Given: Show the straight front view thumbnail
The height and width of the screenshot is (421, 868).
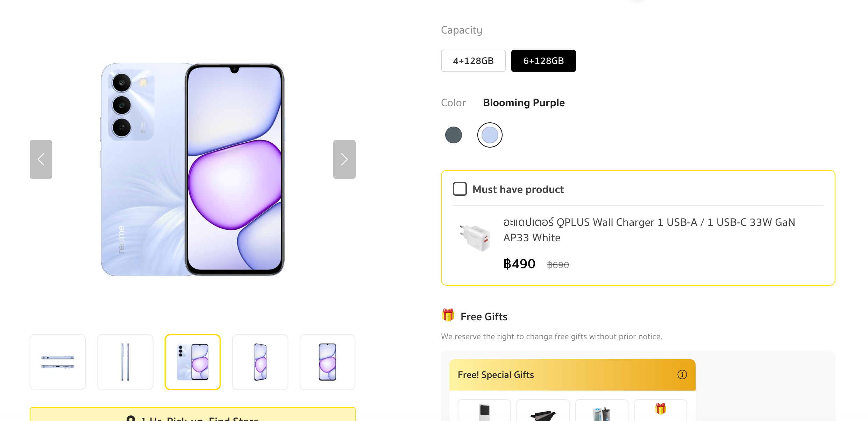Looking at the screenshot, I should click(x=327, y=362).
